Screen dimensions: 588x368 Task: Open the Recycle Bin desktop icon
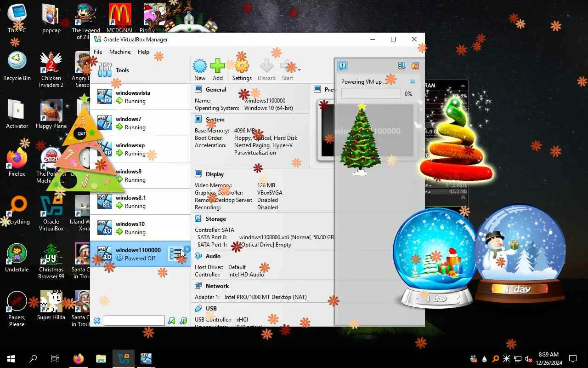click(17, 66)
